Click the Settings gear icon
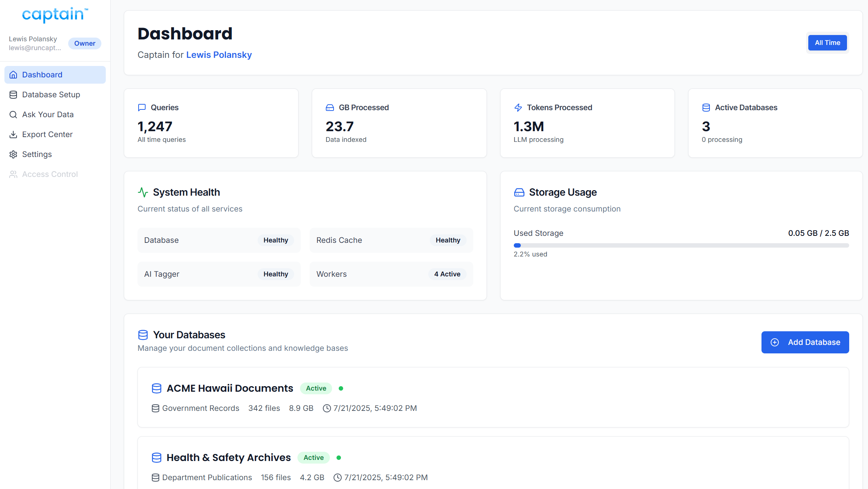Image resolution: width=868 pixels, height=489 pixels. pyautogui.click(x=13, y=154)
